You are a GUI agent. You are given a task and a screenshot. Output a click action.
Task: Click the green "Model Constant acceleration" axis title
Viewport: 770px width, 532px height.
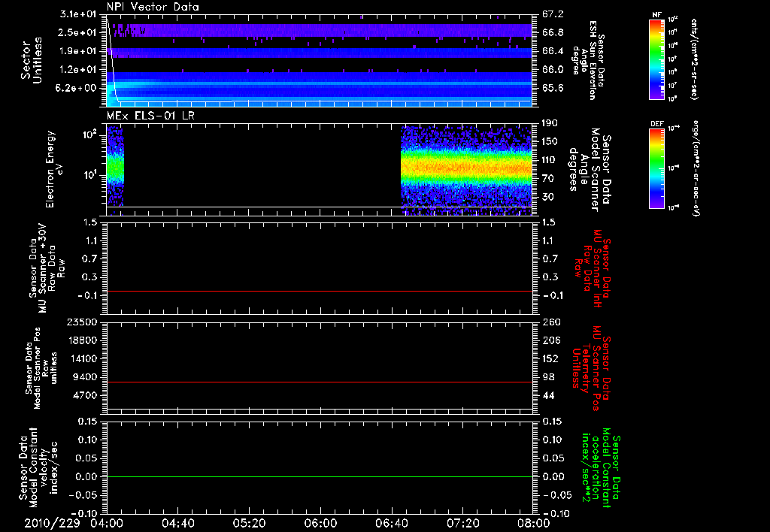pos(601,469)
